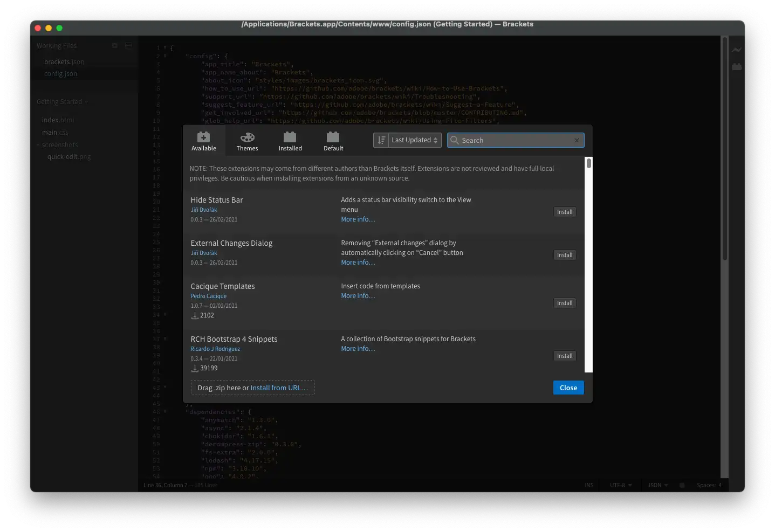Collapse the code fold arrow on line 34
This screenshot has width=775, height=532.
click(x=165, y=315)
